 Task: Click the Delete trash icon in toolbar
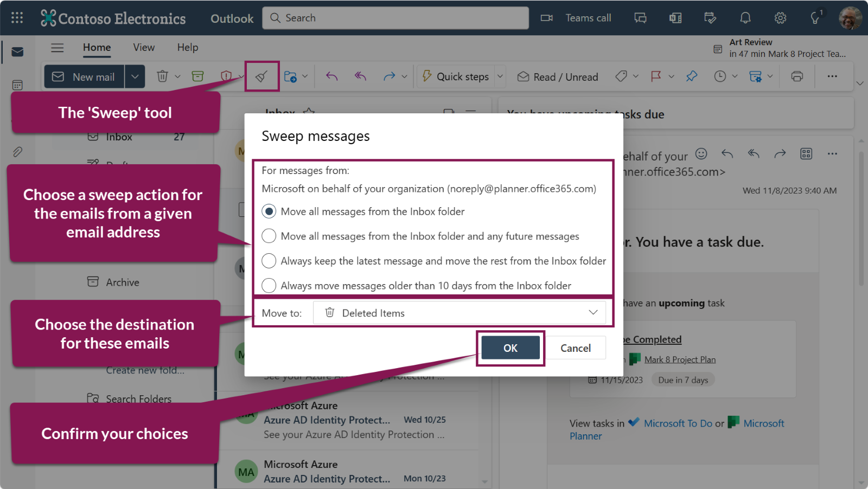tap(162, 76)
